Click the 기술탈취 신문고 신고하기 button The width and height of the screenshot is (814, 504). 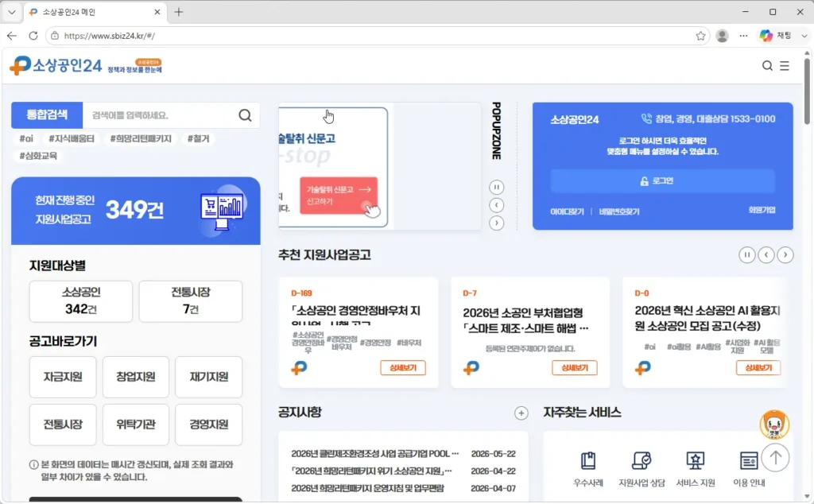tap(339, 196)
